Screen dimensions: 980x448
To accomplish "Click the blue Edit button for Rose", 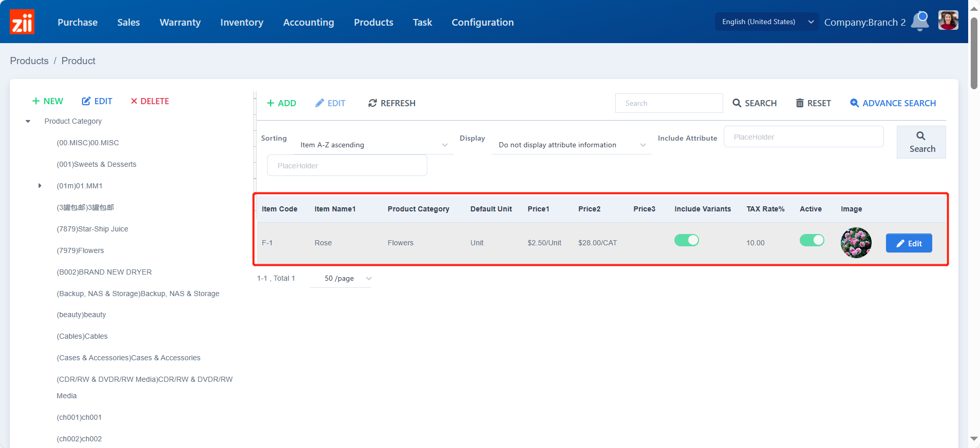I will pyautogui.click(x=909, y=243).
